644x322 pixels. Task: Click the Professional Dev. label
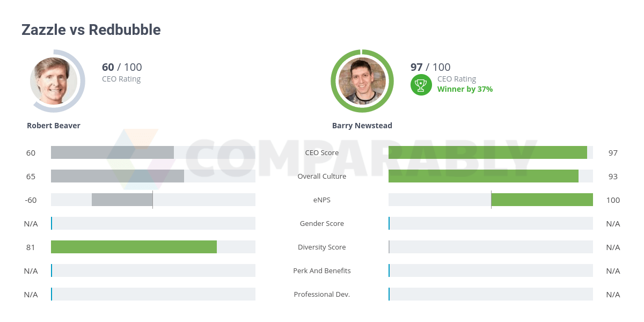tap(322, 294)
